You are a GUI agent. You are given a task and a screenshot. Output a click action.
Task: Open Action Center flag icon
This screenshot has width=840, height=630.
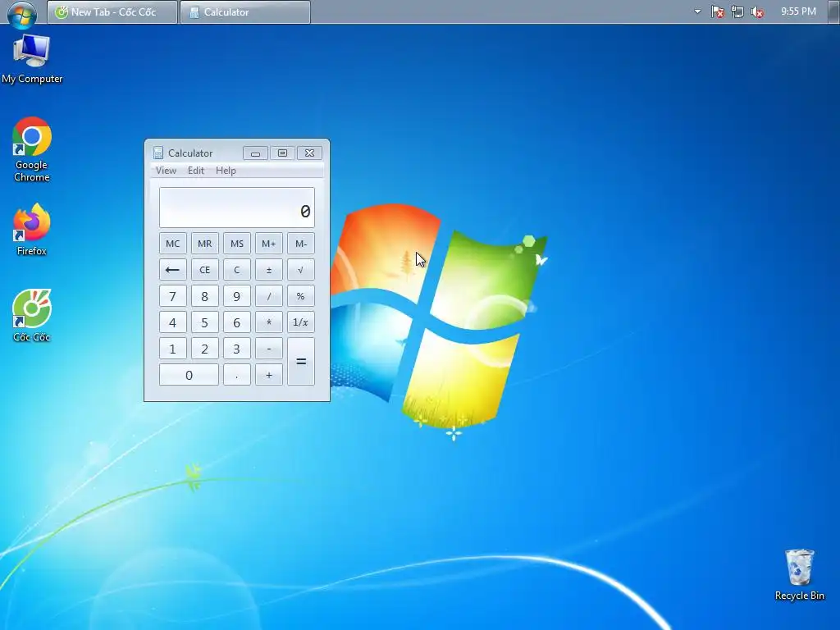(x=717, y=11)
